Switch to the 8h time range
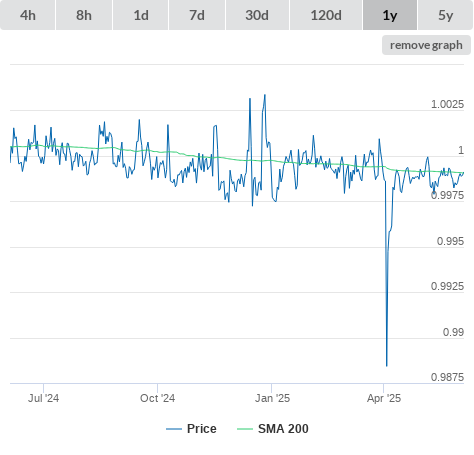This screenshot has height=455, width=474. point(84,15)
